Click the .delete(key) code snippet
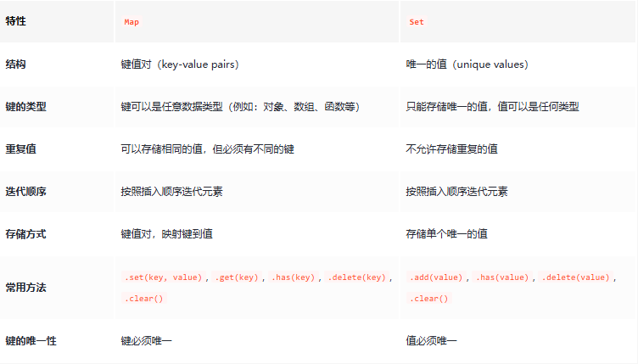 (357, 277)
